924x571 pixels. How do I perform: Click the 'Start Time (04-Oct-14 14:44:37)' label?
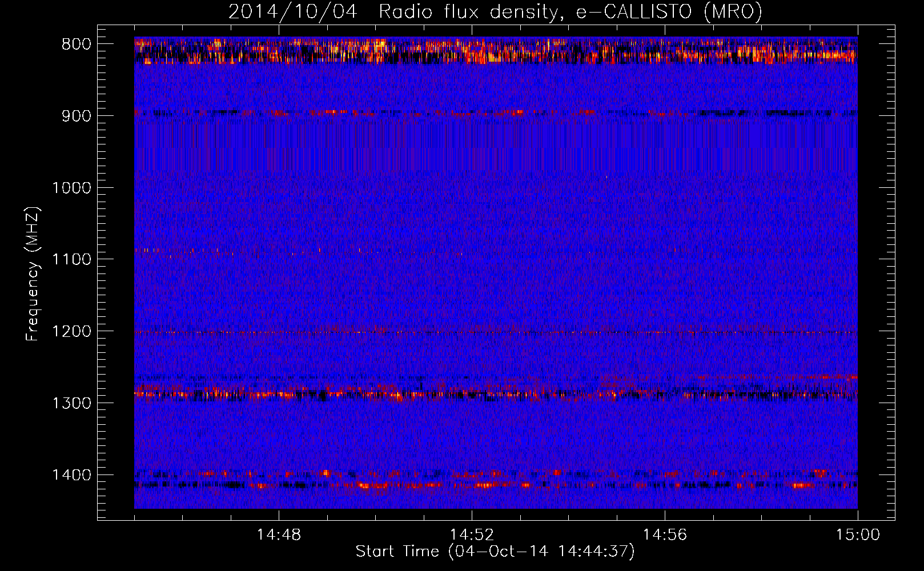[x=495, y=552]
